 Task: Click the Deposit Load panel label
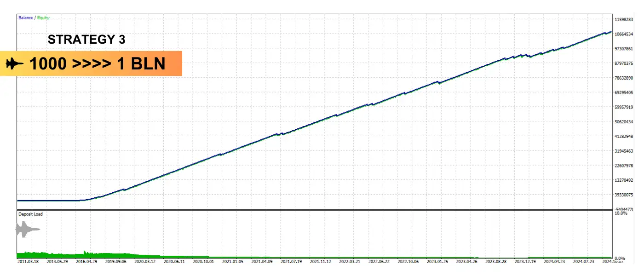(x=30, y=214)
